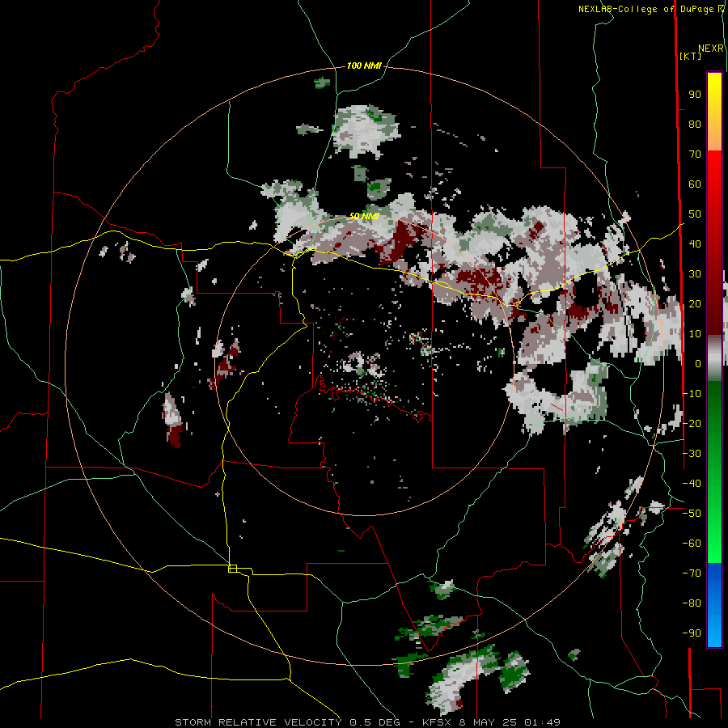Click the "01:49" timestamp

click(x=542, y=722)
